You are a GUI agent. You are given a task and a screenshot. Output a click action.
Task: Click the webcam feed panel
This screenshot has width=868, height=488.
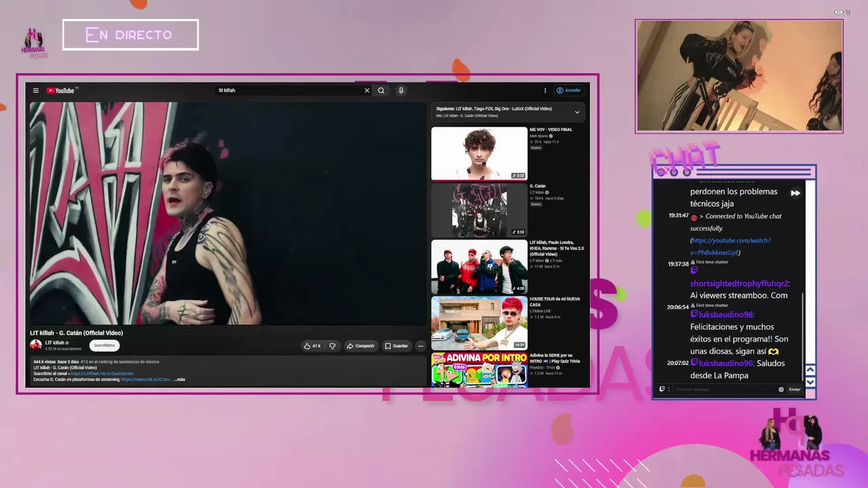739,76
